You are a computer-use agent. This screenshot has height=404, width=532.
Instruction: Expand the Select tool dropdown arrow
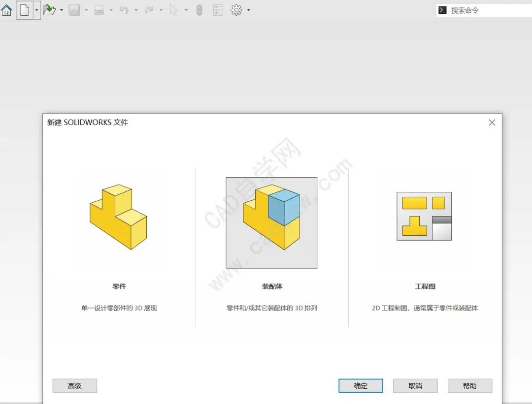(186, 10)
